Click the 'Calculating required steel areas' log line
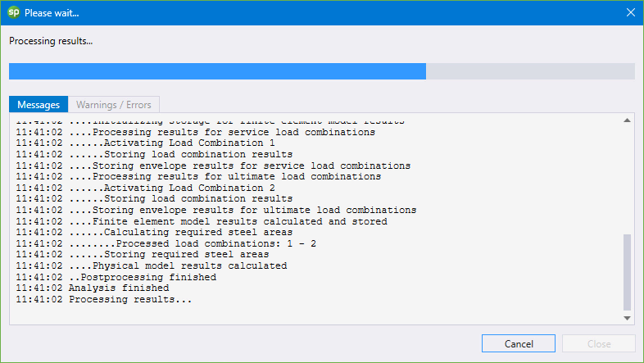This screenshot has width=644, height=363. click(154, 232)
